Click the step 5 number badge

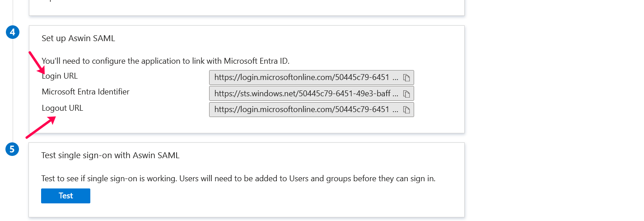13,149
